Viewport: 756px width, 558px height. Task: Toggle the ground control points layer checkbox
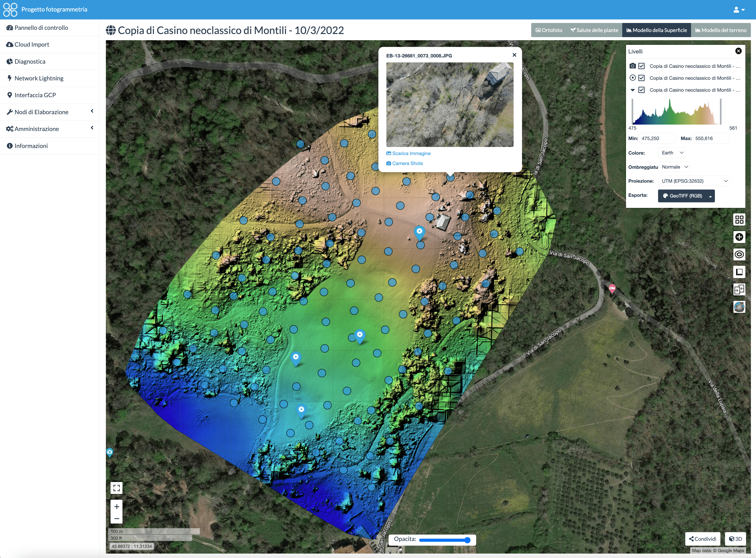tap(641, 78)
